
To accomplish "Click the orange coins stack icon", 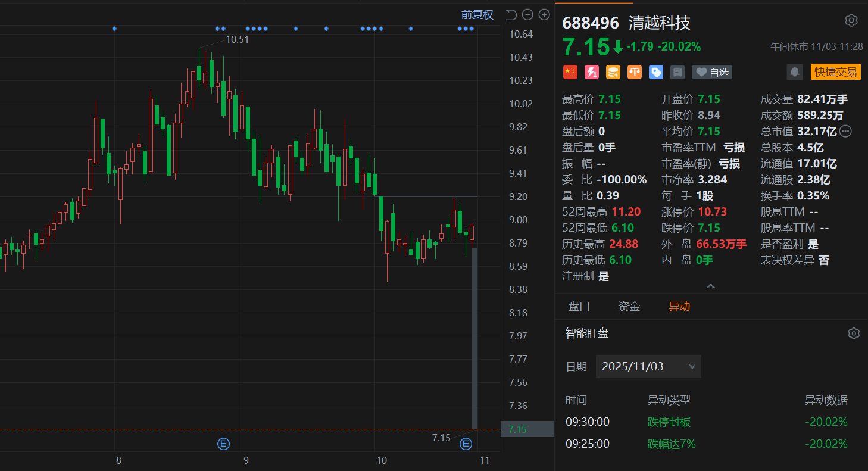I will tap(613, 72).
